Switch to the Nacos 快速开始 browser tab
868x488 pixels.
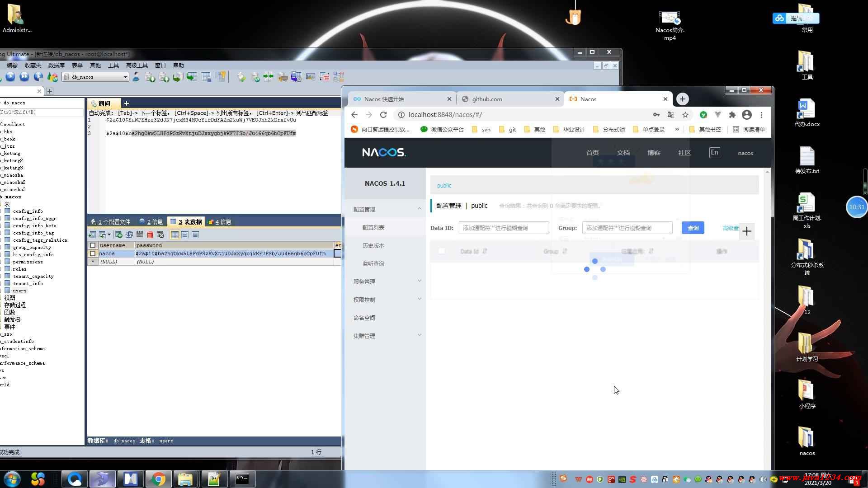[401, 99]
